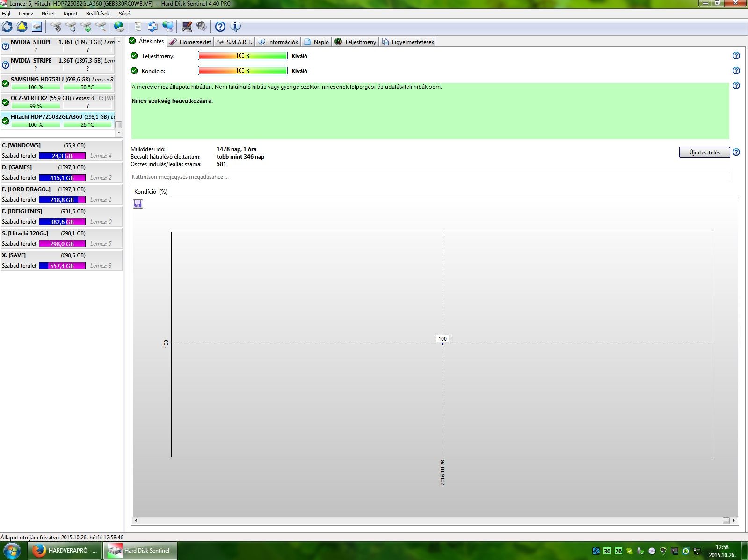Click the send report mail arrows icon
The height and width of the screenshot is (560, 748).
(153, 27)
